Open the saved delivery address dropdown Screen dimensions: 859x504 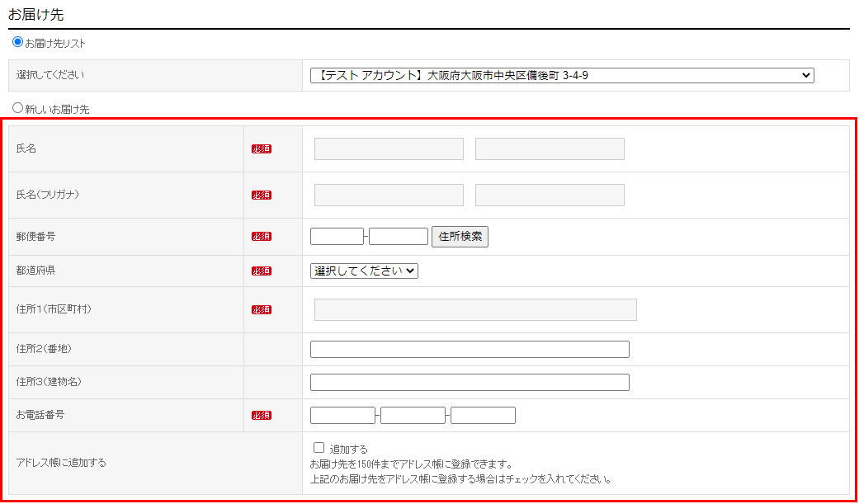(562, 76)
